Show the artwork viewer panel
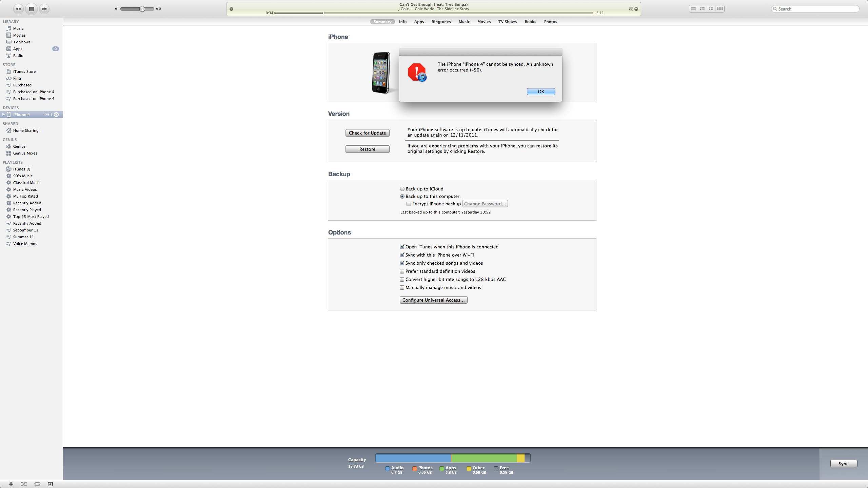The width and height of the screenshot is (868, 488). [x=50, y=484]
